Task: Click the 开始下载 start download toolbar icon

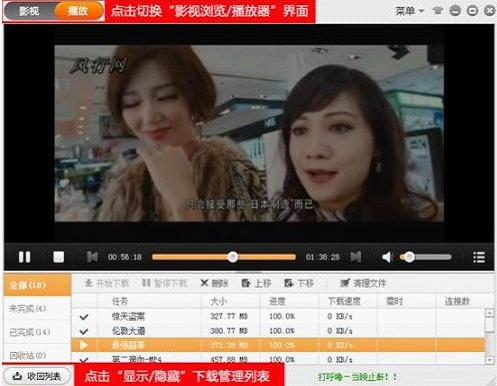Action: 89,283
